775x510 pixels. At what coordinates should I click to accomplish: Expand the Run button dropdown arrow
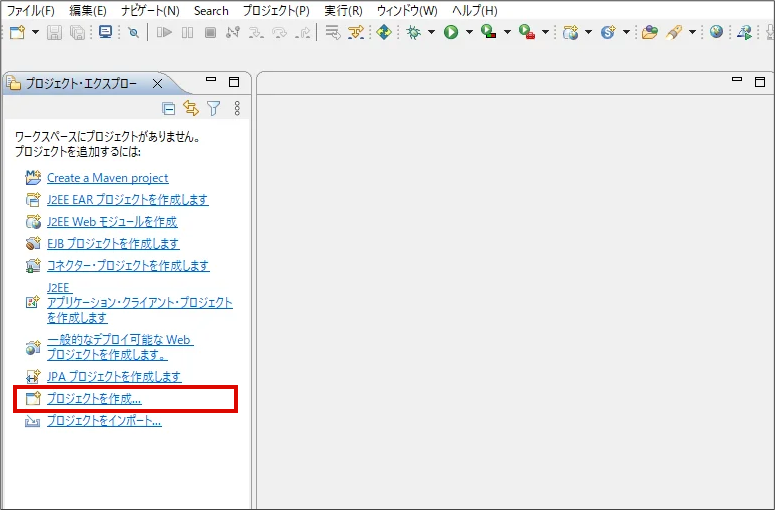click(x=469, y=32)
